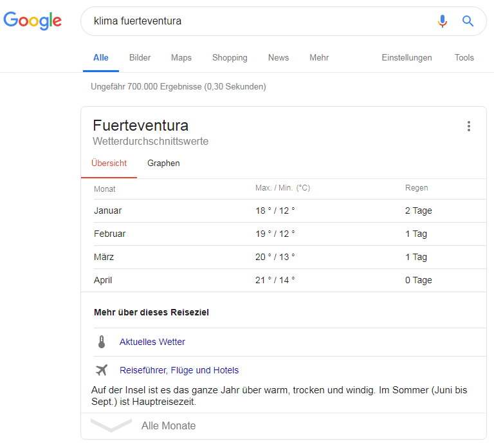Select the Alle search tab
This screenshot has width=494, height=448.
pyautogui.click(x=101, y=58)
